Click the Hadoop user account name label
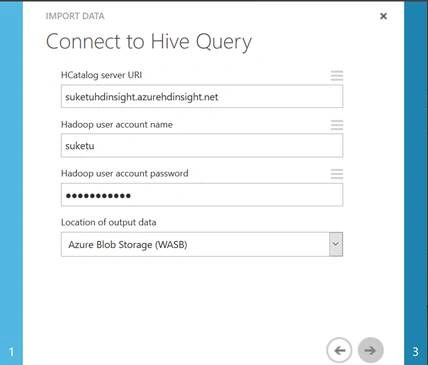The height and width of the screenshot is (365, 428). coord(117,124)
